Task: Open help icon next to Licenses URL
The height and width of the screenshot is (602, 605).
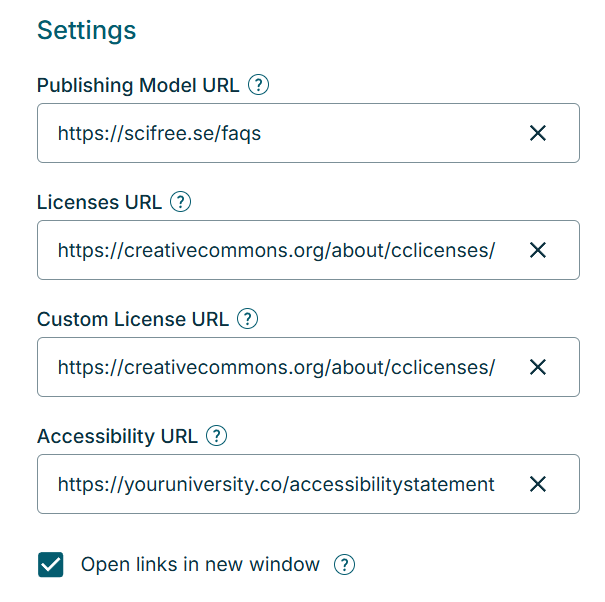Action: [x=181, y=201]
